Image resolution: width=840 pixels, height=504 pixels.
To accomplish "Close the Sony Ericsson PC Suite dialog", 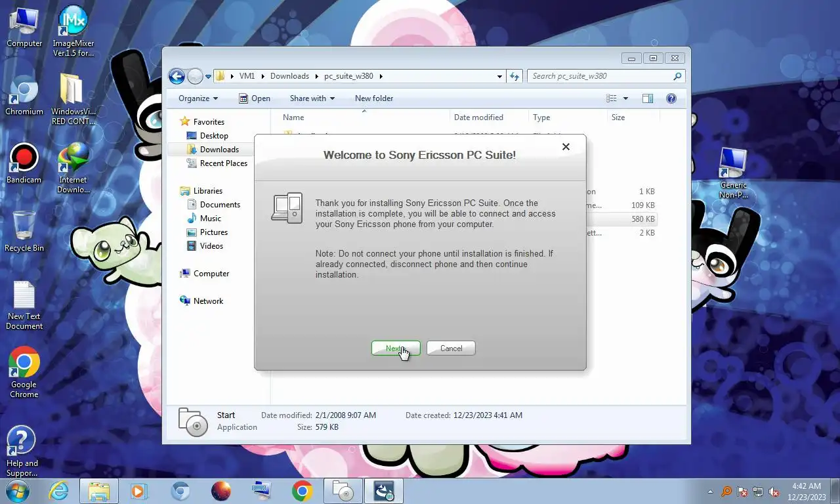I will (566, 147).
